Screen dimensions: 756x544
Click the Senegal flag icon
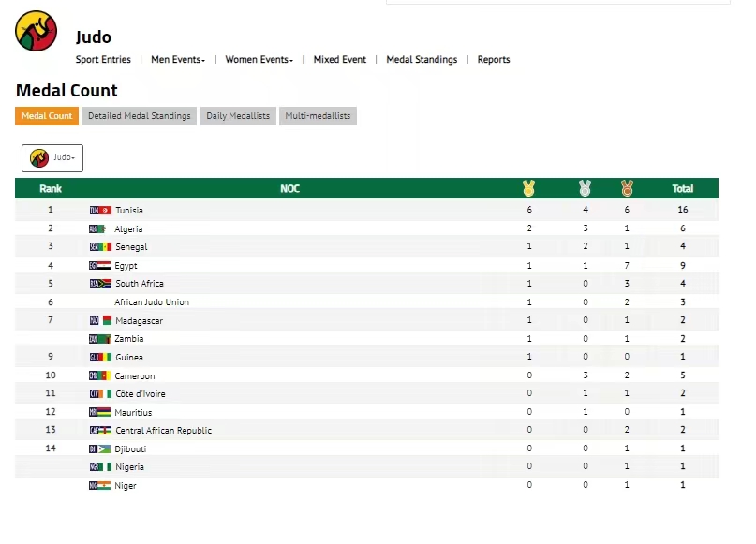click(x=100, y=247)
